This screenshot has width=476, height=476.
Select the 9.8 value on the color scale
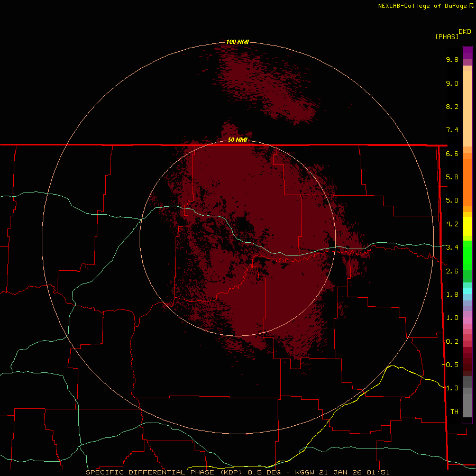(x=452, y=59)
